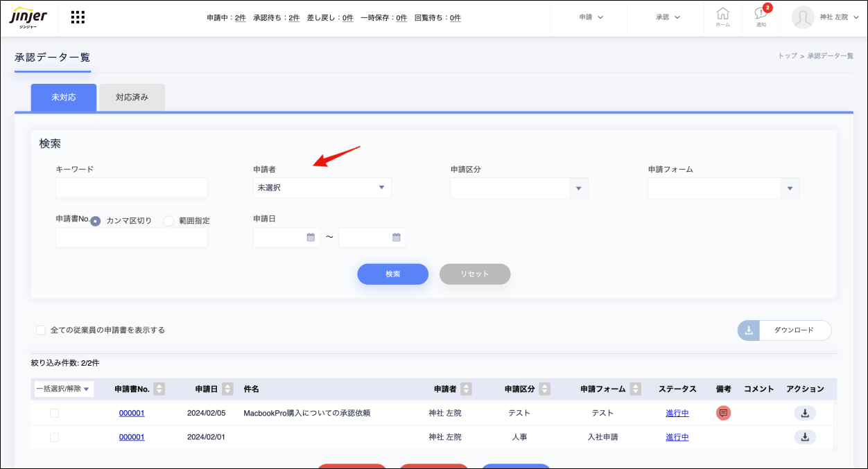
Task: Open the 承認 menu in header
Action: point(668,17)
